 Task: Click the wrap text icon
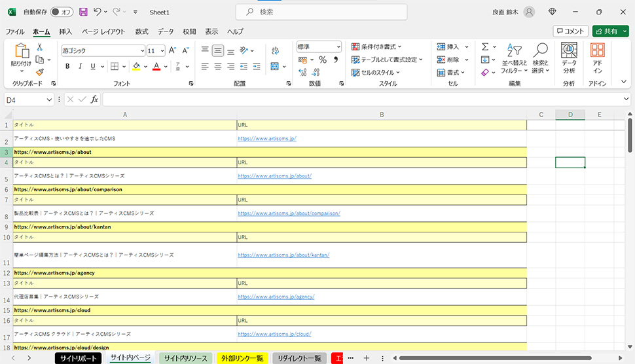276,50
